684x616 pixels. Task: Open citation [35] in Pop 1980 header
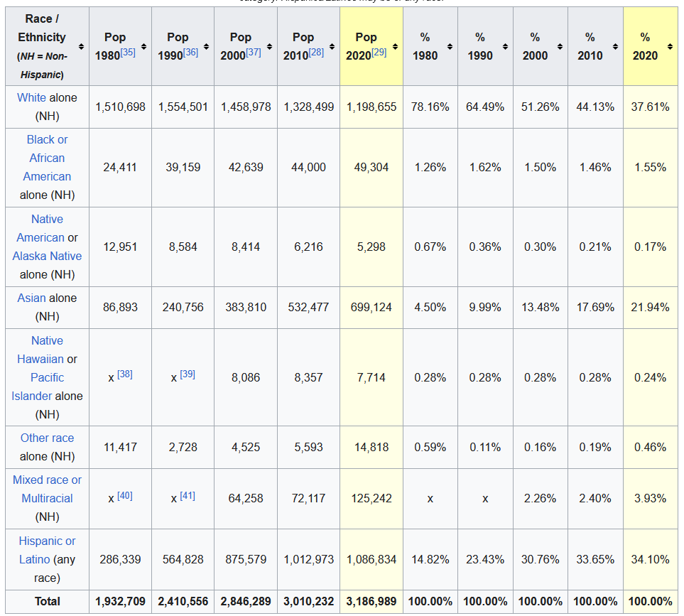tap(128, 53)
